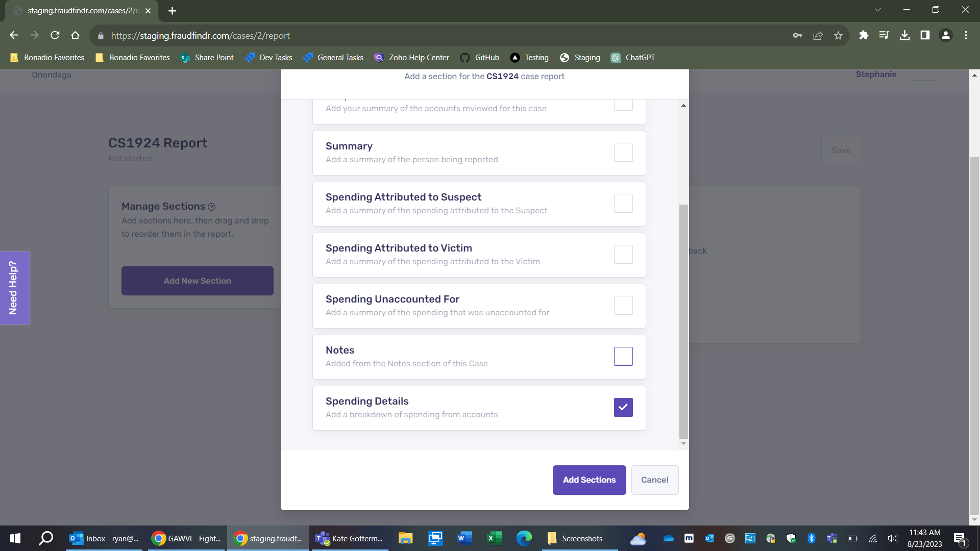Open Excel from the taskbar

[x=494, y=538]
